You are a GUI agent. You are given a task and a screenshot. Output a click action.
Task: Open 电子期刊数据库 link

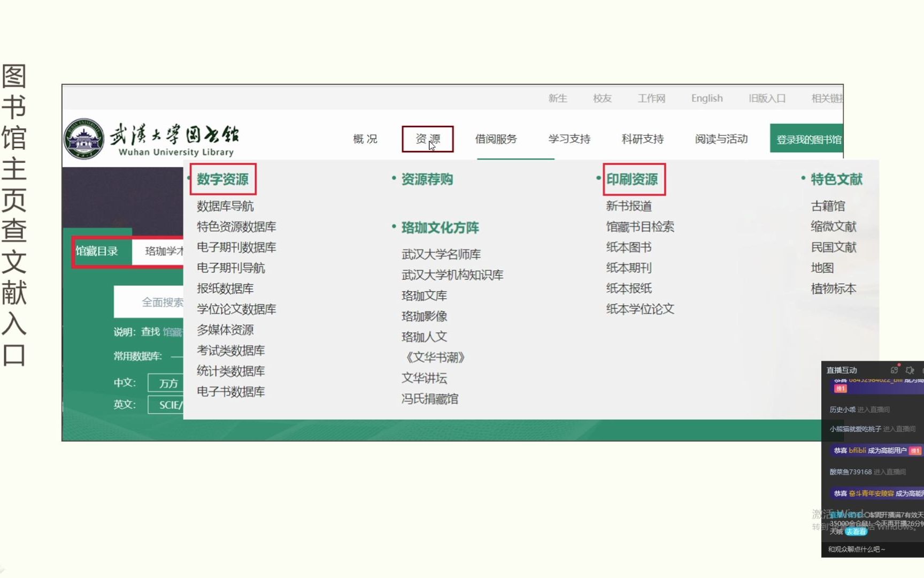[236, 247]
